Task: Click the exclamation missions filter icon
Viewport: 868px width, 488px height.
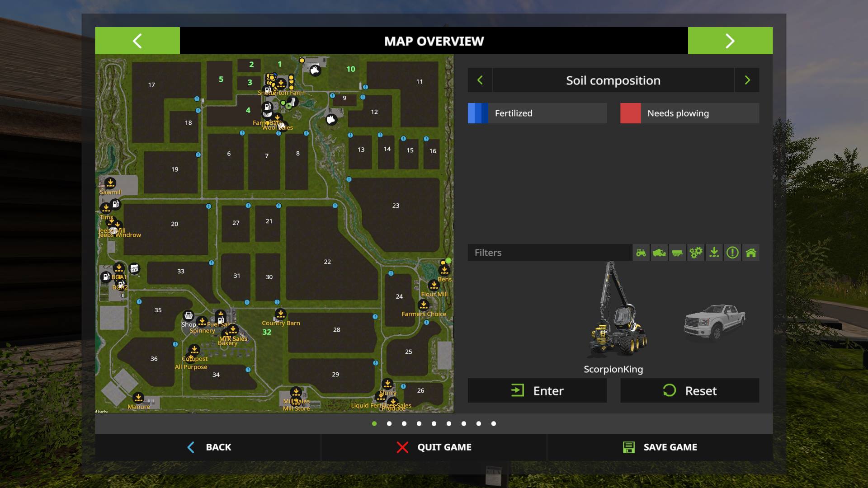Action: (x=732, y=253)
